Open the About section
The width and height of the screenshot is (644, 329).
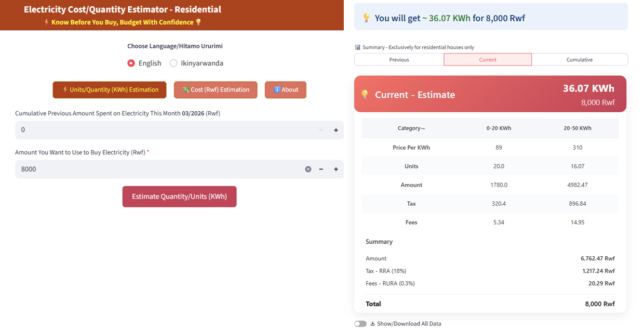285,90
